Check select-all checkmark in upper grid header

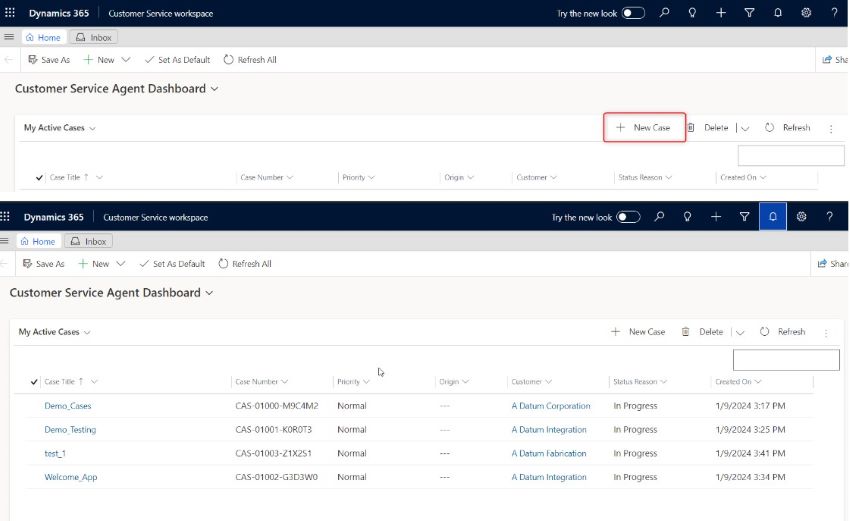pyautogui.click(x=39, y=177)
